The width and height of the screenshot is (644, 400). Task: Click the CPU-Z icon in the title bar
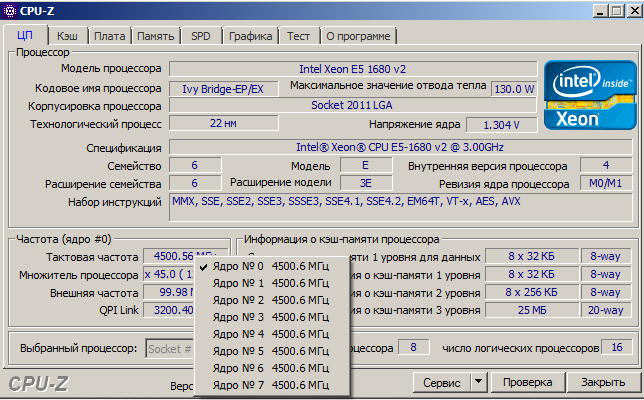coord(12,10)
